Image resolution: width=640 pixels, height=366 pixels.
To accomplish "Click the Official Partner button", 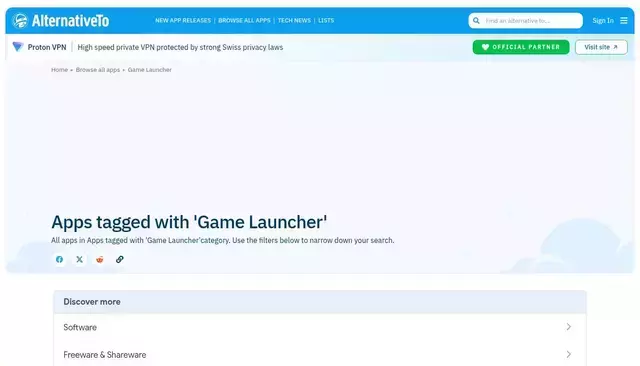I will [x=521, y=47].
